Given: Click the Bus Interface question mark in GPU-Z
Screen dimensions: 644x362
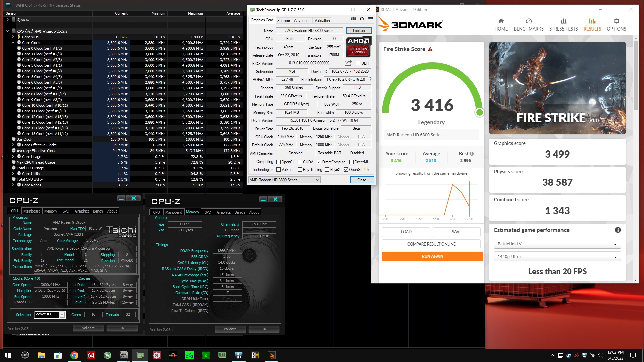Looking at the screenshot, I should (x=370, y=79).
